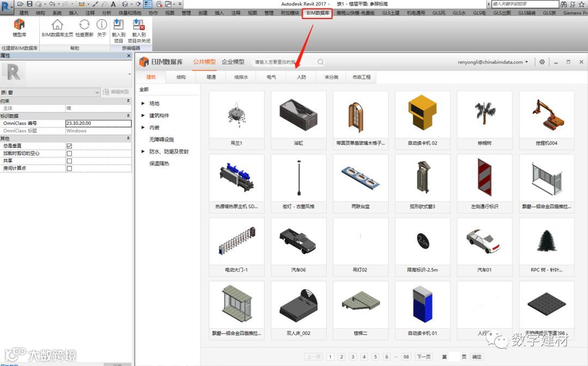Click Close Hidden Windows icon
This screenshot has height=366, width=588.
pyautogui.click(x=159, y=4)
